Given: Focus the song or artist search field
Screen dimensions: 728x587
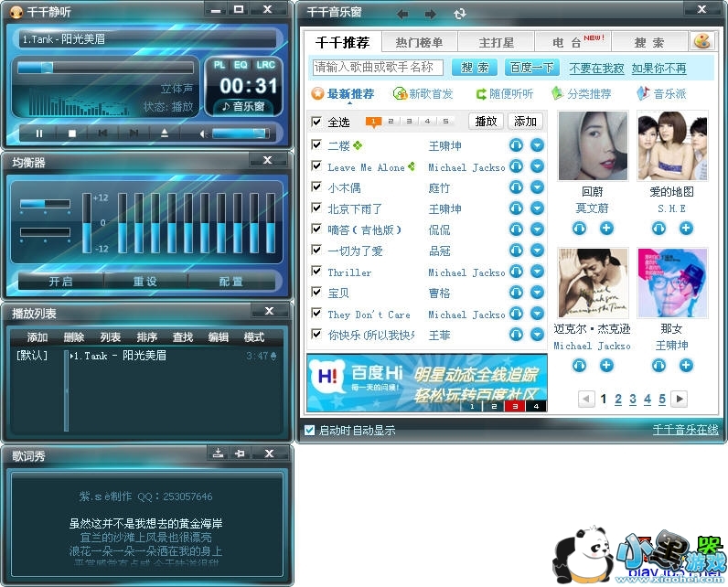Looking at the screenshot, I should [378, 68].
